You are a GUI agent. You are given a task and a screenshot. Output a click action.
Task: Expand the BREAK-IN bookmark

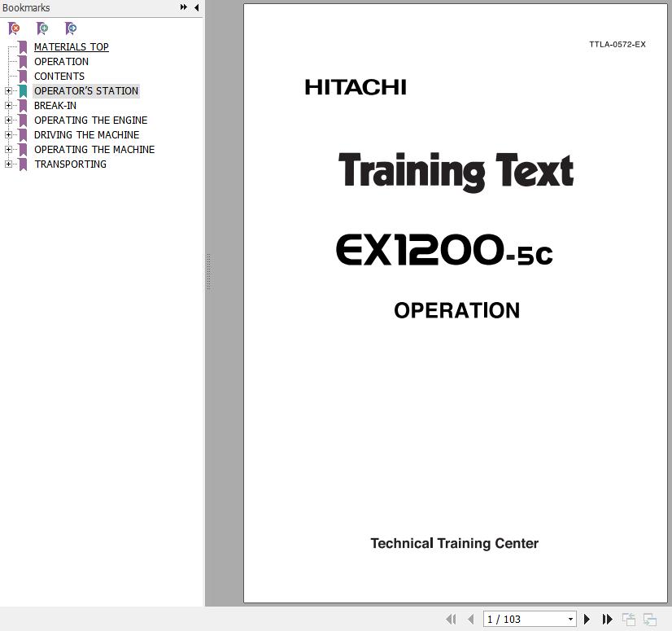8,106
